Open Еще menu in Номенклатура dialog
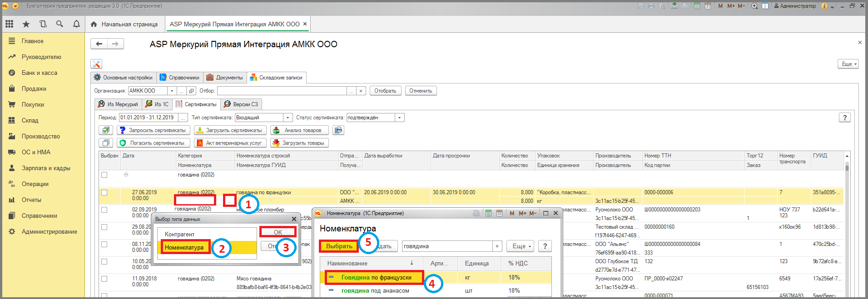The height and width of the screenshot is (299, 868). pyautogui.click(x=521, y=246)
